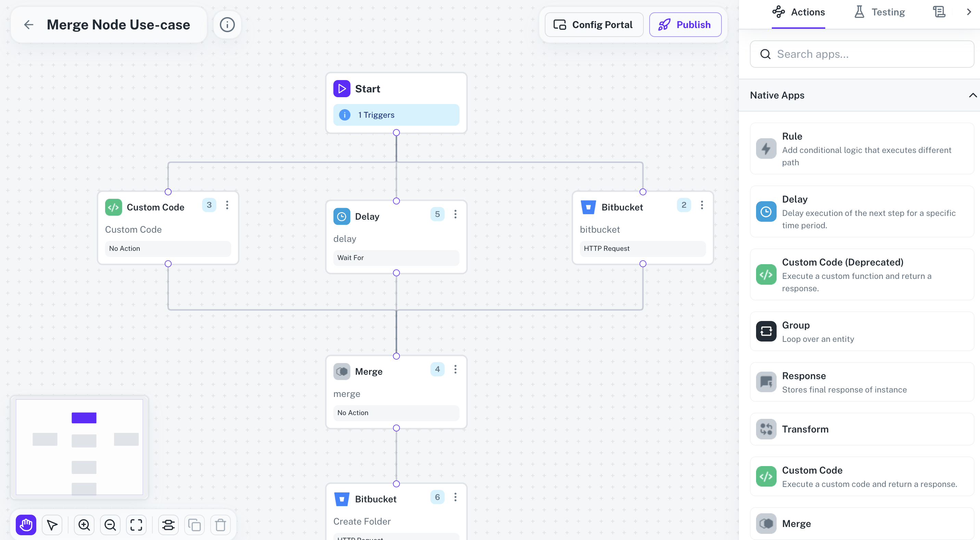This screenshot has width=980, height=540.
Task: Open workflow settings via sliders icon
Action: [168, 525]
